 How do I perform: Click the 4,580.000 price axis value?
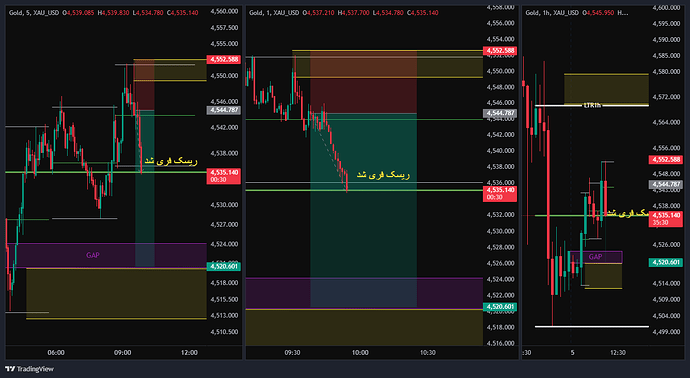tap(666, 72)
